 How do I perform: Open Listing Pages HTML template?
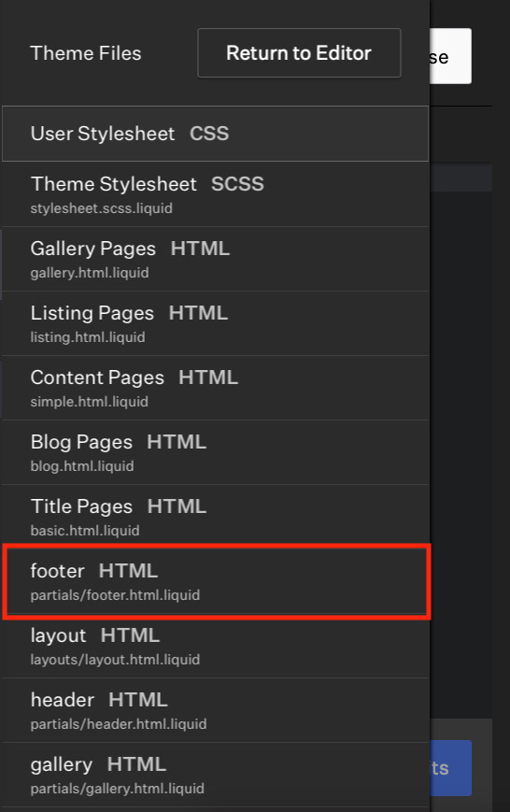click(216, 323)
